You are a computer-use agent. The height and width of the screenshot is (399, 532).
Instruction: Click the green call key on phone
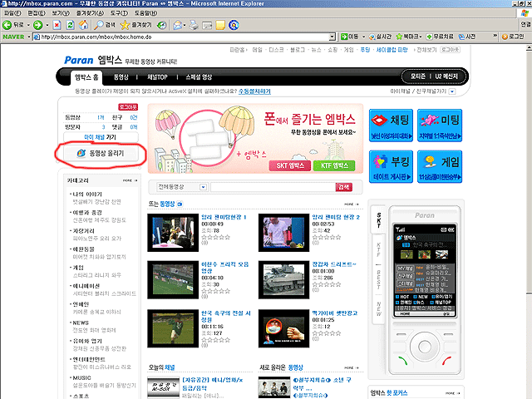click(x=402, y=360)
